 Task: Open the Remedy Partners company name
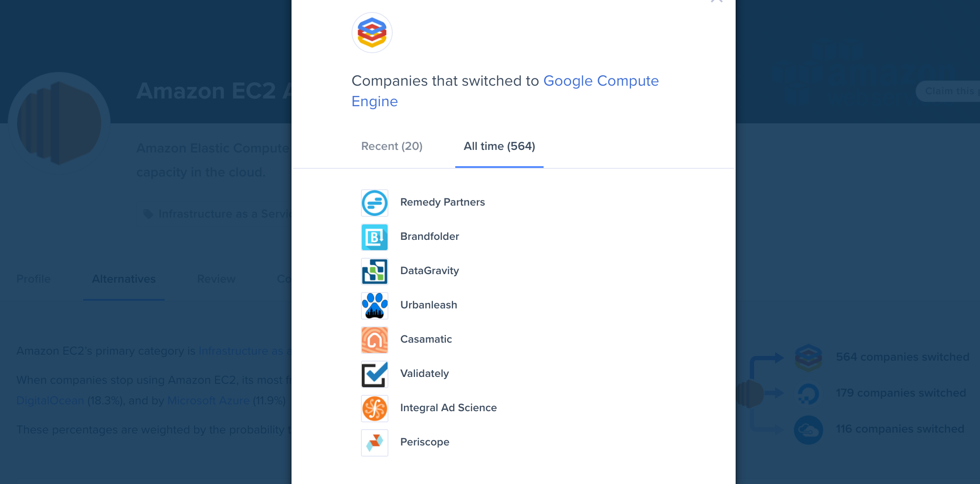[x=442, y=202]
